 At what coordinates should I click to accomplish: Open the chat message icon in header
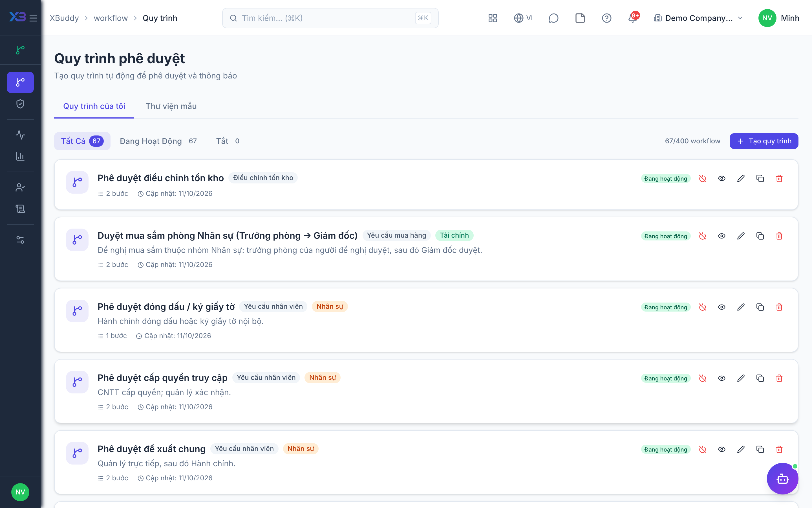(x=553, y=18)
